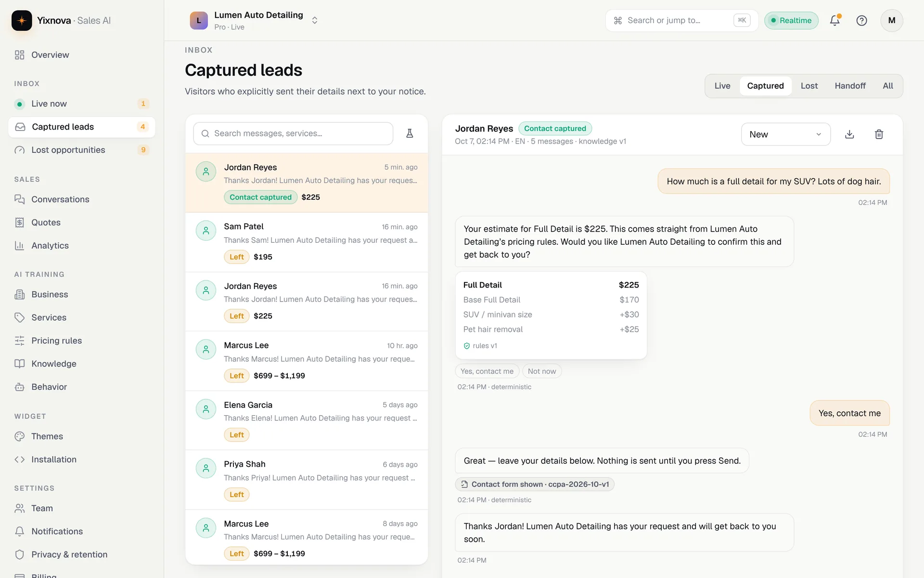Open Elena Garcia lead conversation
The height and width of the screenshot is (578, 924).
click(307, 420)
